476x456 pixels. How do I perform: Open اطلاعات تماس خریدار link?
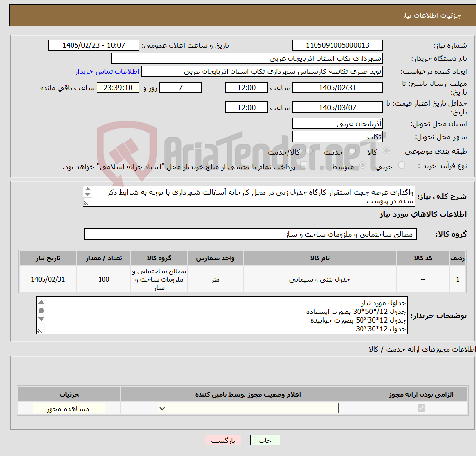click(x=107, y=71)
